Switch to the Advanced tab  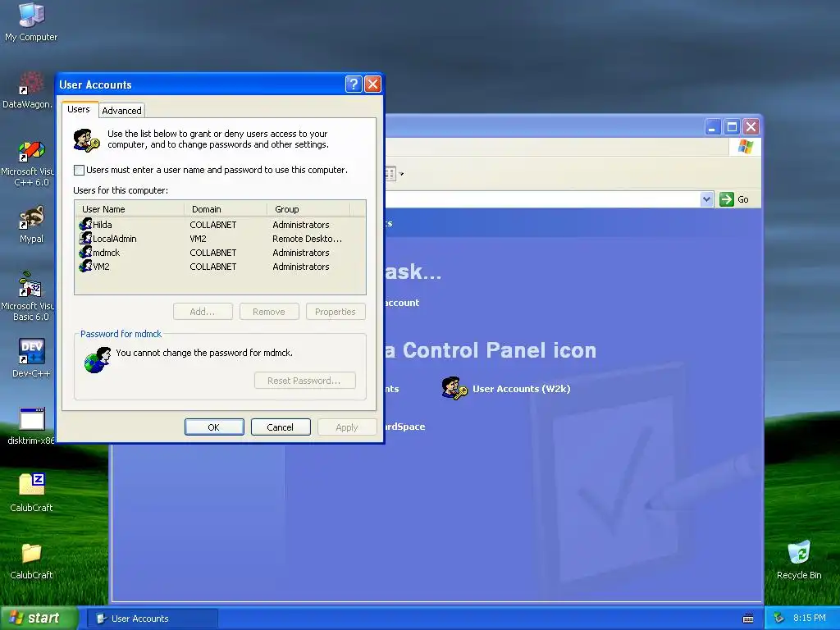(x=121, y=111)
